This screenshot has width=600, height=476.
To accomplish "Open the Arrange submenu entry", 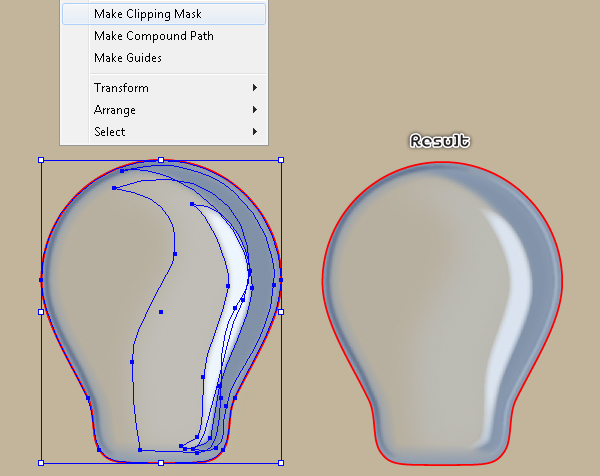I will (164, 110).
